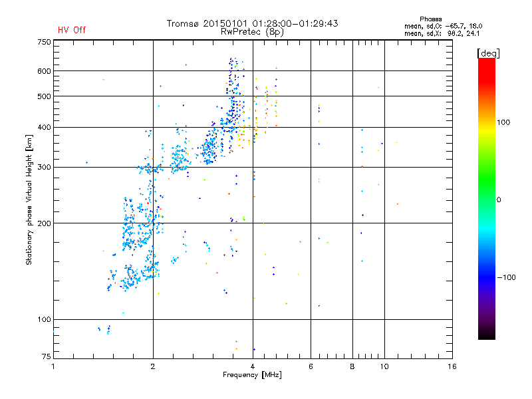This screenshot has height=399, width=532.
Task: Select the plot title 'Tromsø 20150101 01:28:00-01:29:43'
Action: click(252, 23)
